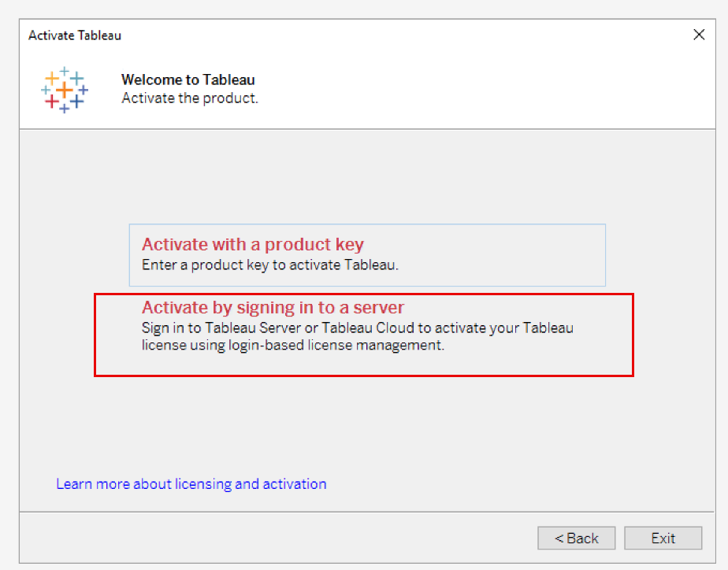Click the Exit button
728x570 pixels.
point(663,538)
